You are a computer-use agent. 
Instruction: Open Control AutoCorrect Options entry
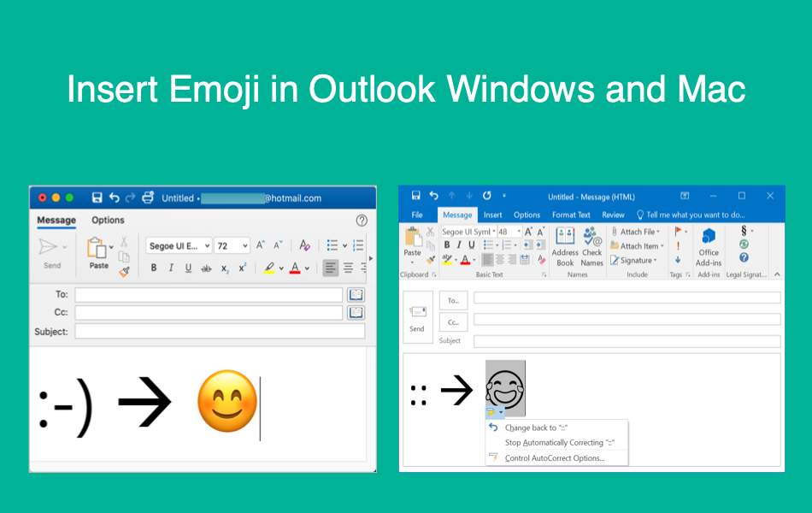555,458
